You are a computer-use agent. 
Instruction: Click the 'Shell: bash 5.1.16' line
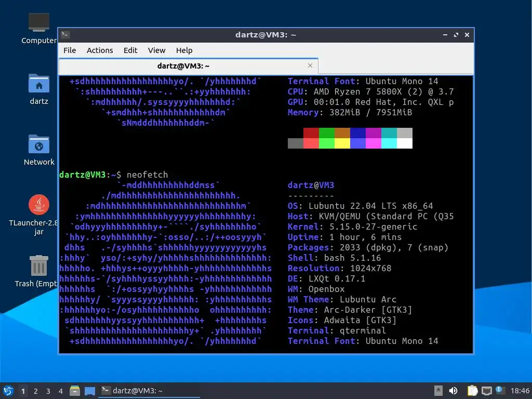(x=334, y=258)
